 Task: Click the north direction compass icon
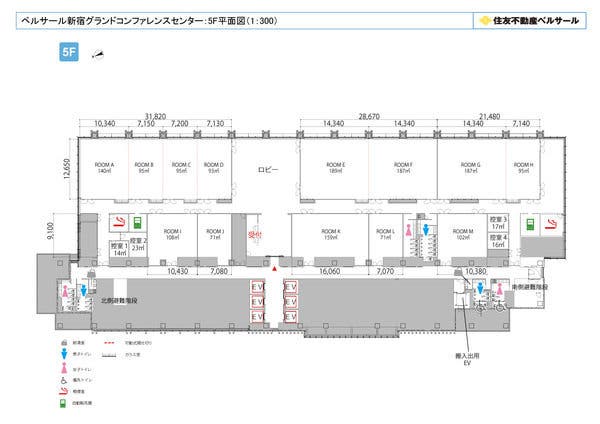pos(98,55)
